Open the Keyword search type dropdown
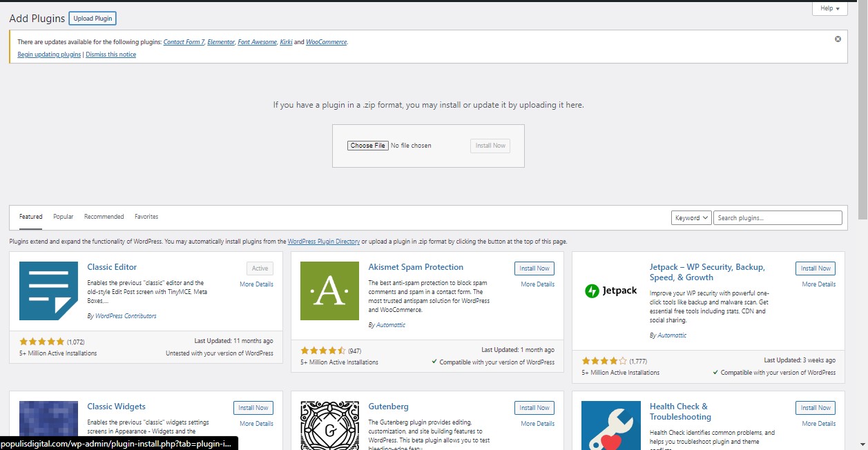Viewport: 868px width, 450px height. coord(691,218)
